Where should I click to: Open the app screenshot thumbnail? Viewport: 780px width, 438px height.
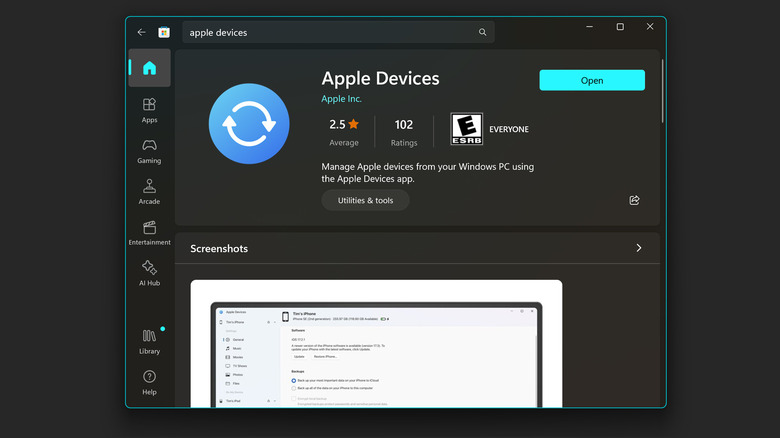click(x=376, y=345)
